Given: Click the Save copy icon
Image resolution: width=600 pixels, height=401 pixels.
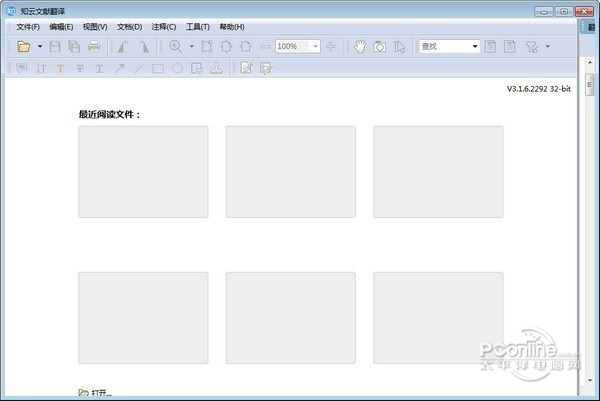Looking at the screenshot, I should coord(74,47).
